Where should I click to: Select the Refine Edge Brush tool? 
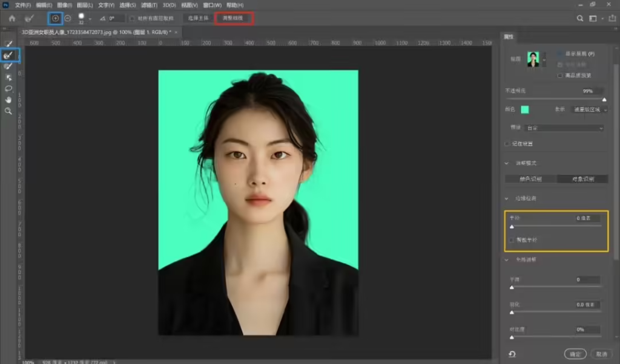point(8,55)
